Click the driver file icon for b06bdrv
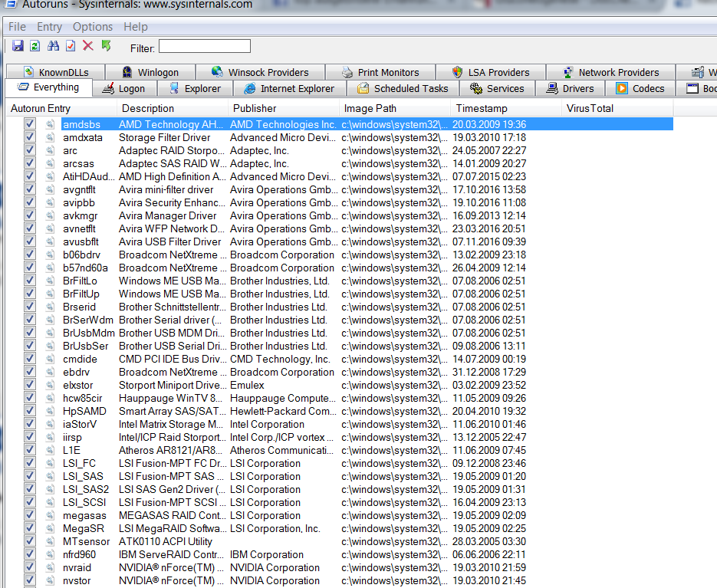 point(50,255)
